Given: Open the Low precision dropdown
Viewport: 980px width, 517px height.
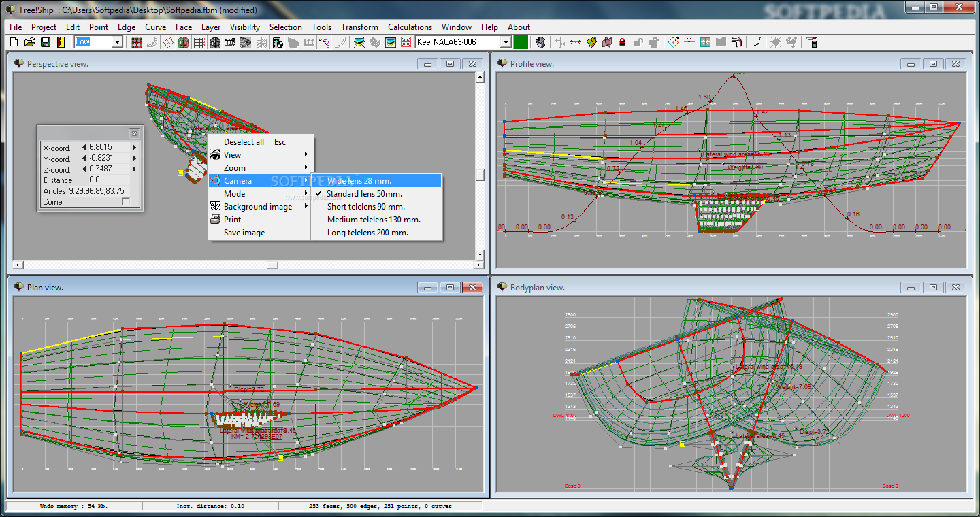Looking at the screenshot, I should pyautogui.click(x=117, y=42).
